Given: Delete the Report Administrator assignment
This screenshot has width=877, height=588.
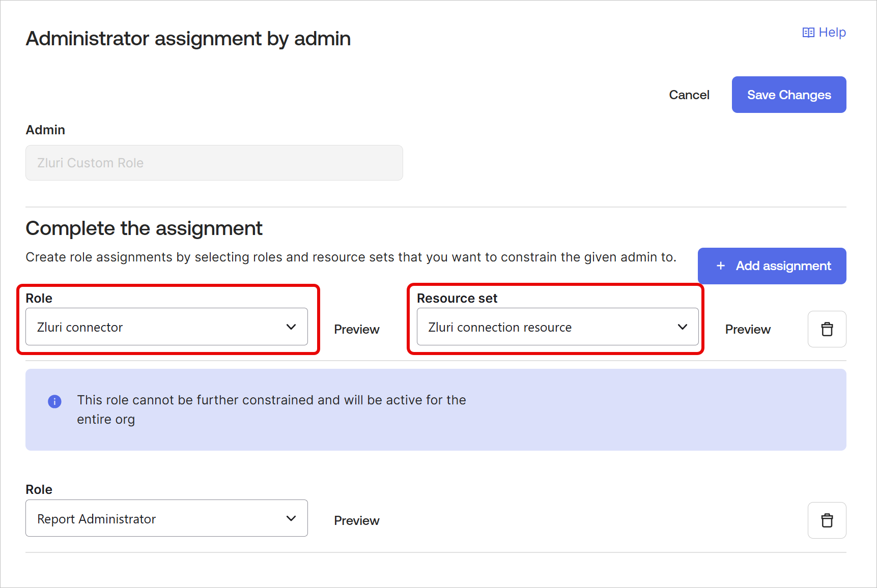Looking at the screenshot, I should click(827, 520).
